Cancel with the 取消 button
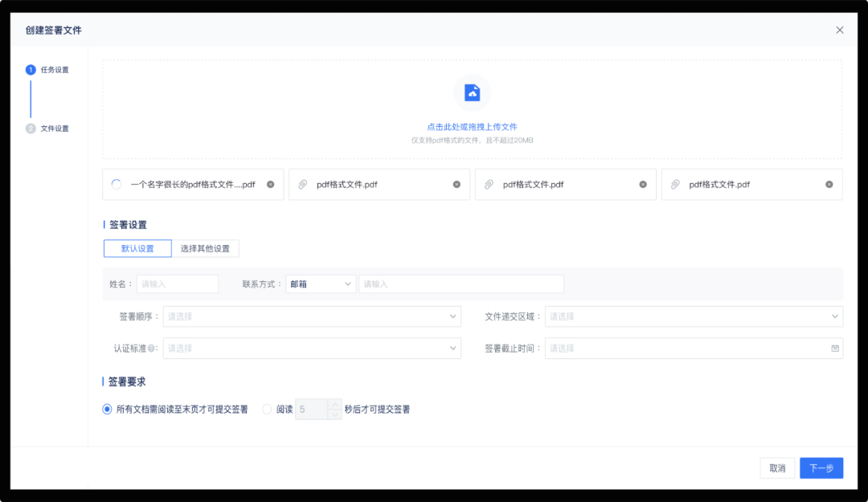Screen dimensions: 868x502 (x=776, y=467)
